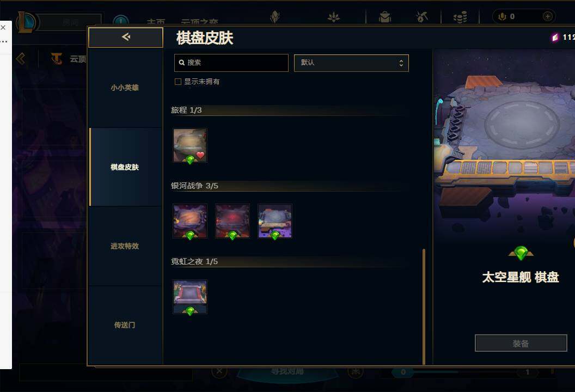Go to the 传送门 tab
This screenshot has height=392, width=575.
click(x=125, y=325)
